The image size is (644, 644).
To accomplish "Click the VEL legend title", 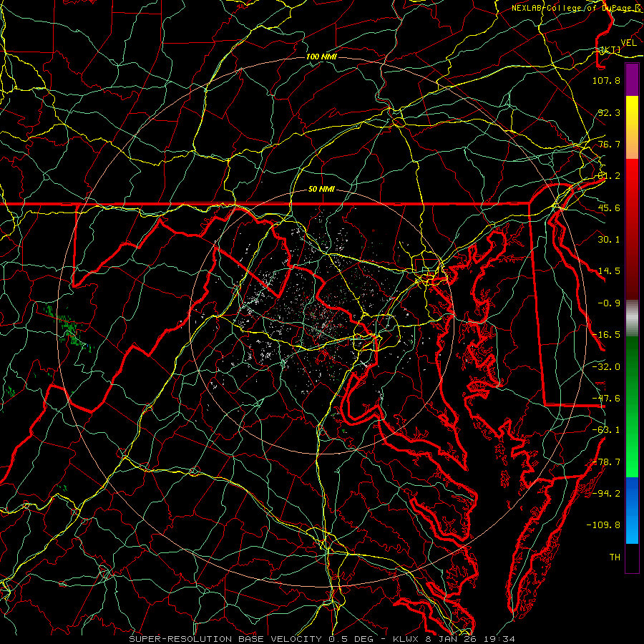I will point(628,43).
